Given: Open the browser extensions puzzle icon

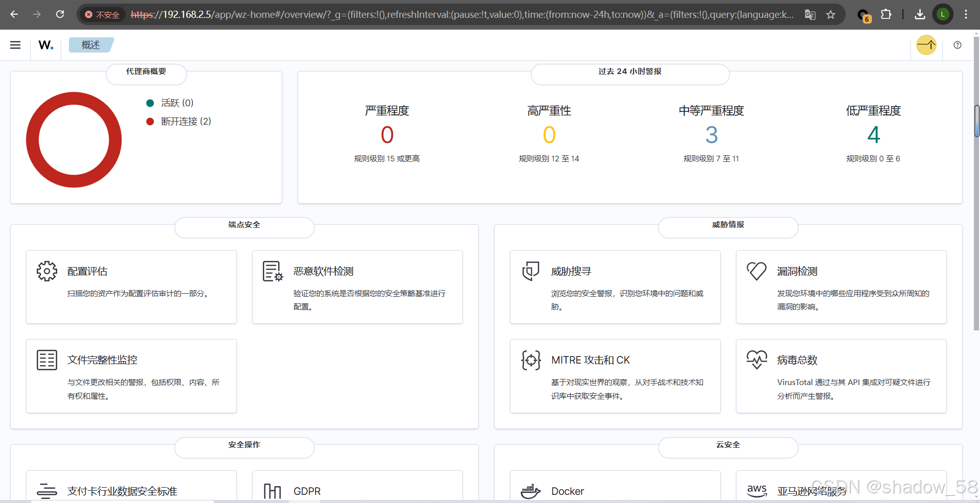Looking at the screenshot, I should (x=887, y=14).
